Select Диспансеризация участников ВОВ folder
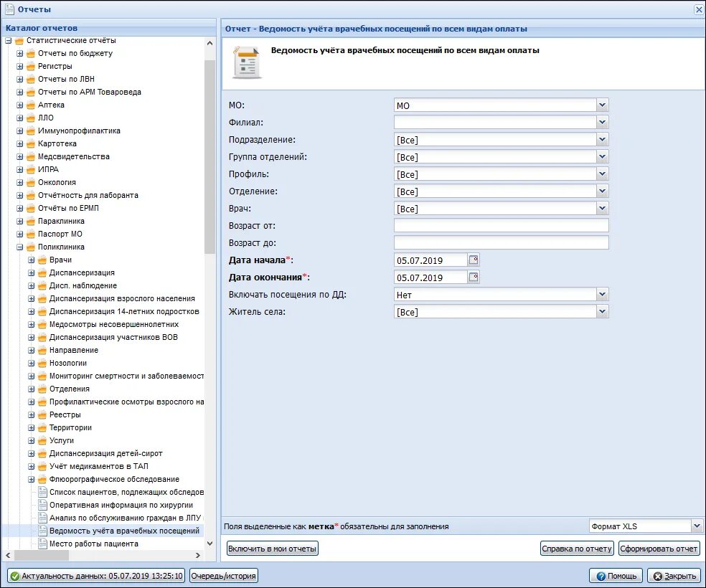The image size is (706, 588). (113, 337)
